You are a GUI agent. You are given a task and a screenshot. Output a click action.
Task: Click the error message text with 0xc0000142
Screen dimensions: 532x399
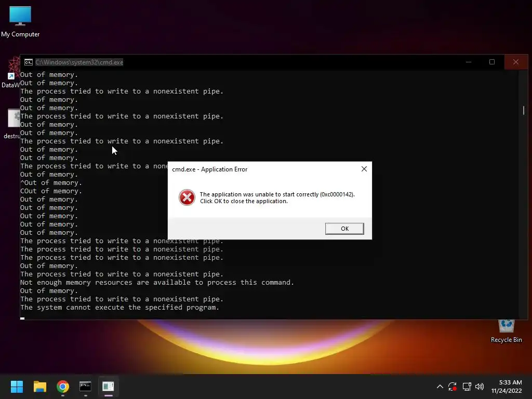click(x=277, y=194)
